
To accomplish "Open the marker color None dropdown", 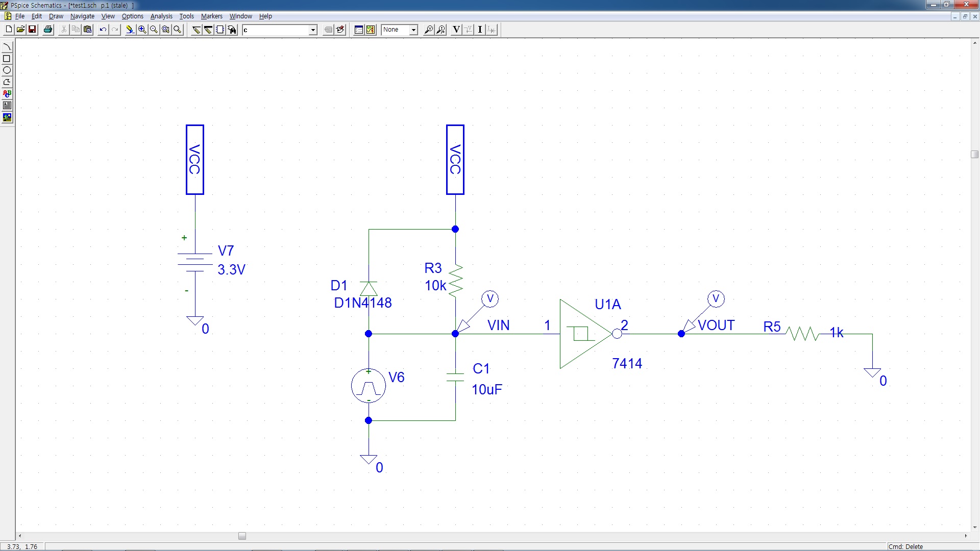I will (413, 30).
